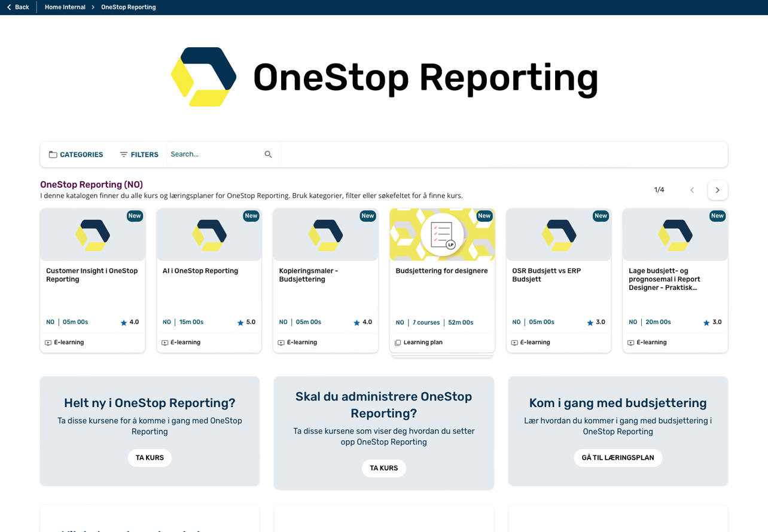Open Customer Insight i OneStop Reporting thumbnail
The image size is (768, 532).
pyautogui.click(x=93, y=234)
